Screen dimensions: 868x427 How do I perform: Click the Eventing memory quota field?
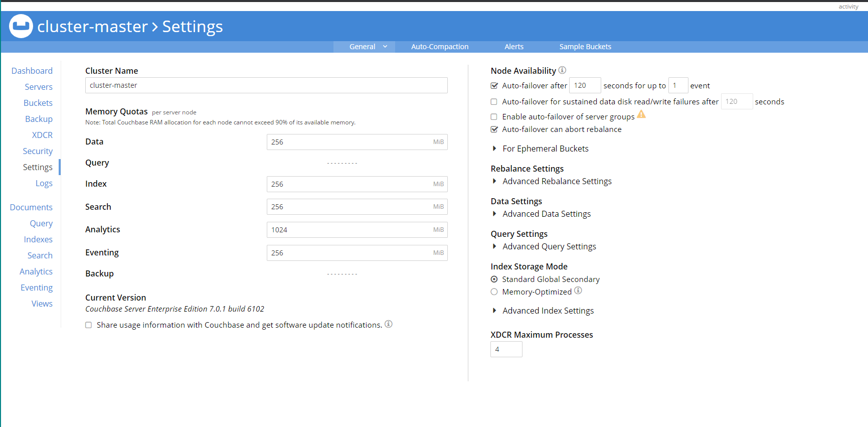pyautogui.click(x=357, y=253)
